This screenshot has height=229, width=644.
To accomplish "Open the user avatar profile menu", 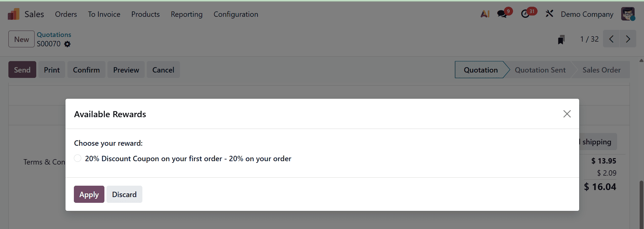I will coord(628,14).
